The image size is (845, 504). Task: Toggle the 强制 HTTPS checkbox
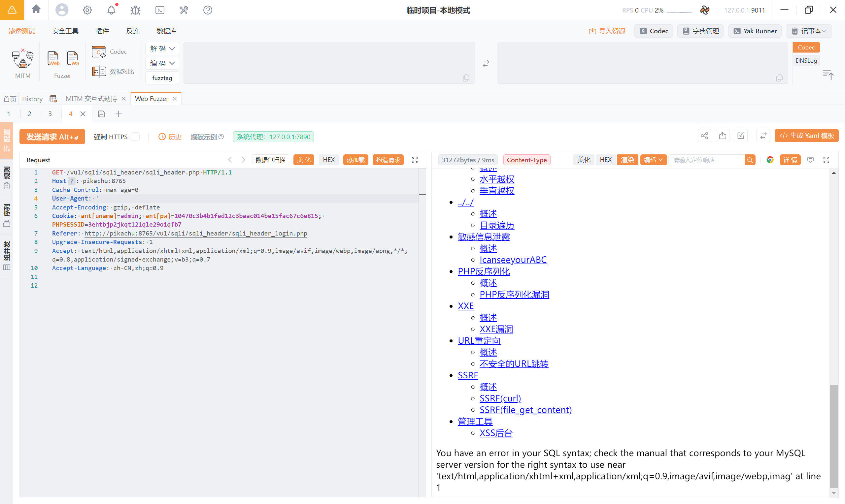(x=136, y=137)
